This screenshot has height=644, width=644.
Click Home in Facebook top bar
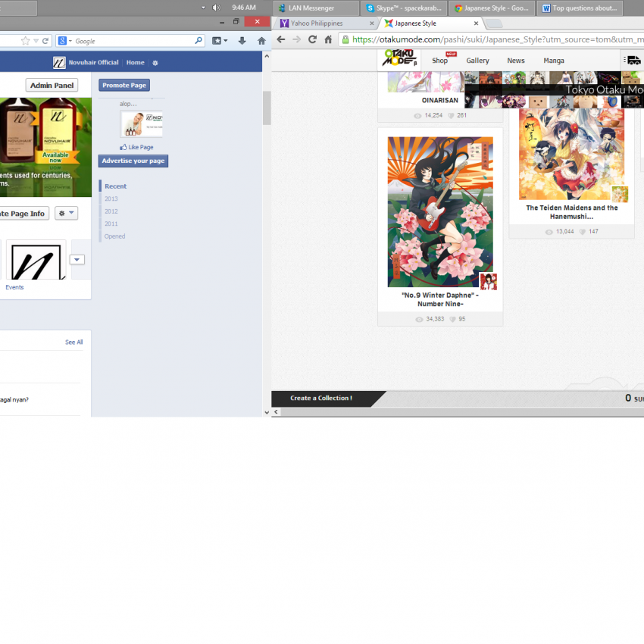tap(135, 62)
